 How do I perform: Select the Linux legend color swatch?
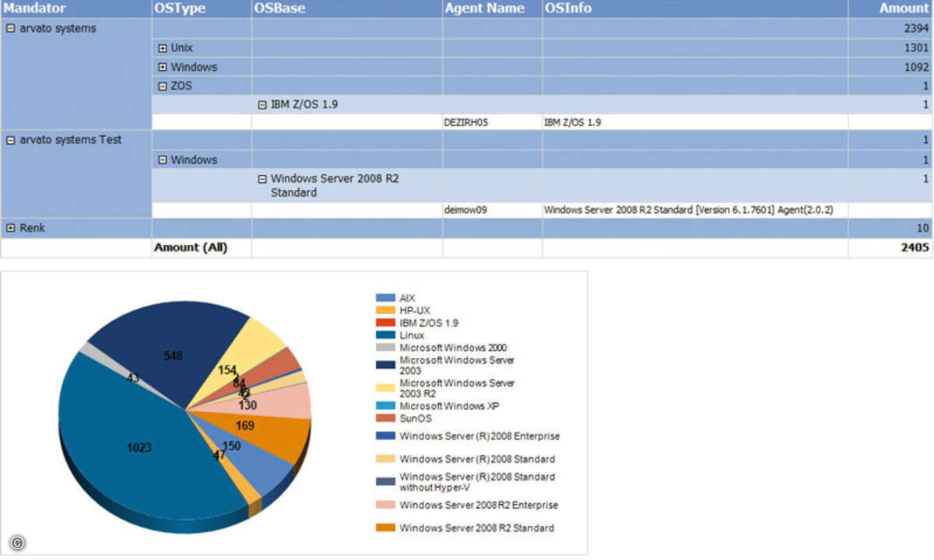[385, 335]
